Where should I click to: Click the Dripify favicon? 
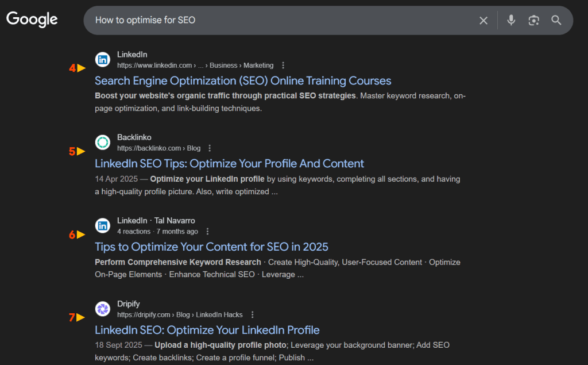[102, 309]
